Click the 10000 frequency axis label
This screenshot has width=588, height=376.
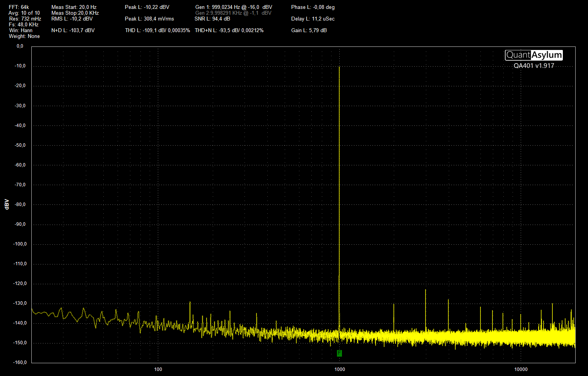521,369
